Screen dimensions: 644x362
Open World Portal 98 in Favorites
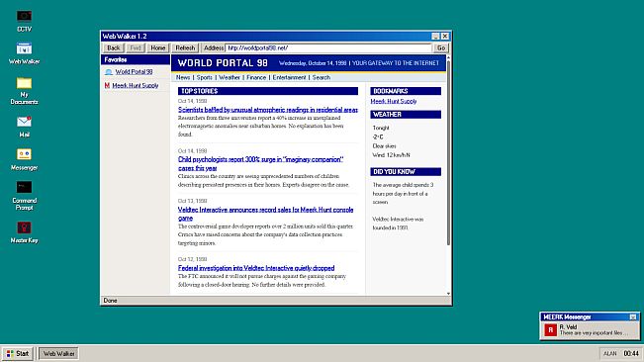[134, 72]
